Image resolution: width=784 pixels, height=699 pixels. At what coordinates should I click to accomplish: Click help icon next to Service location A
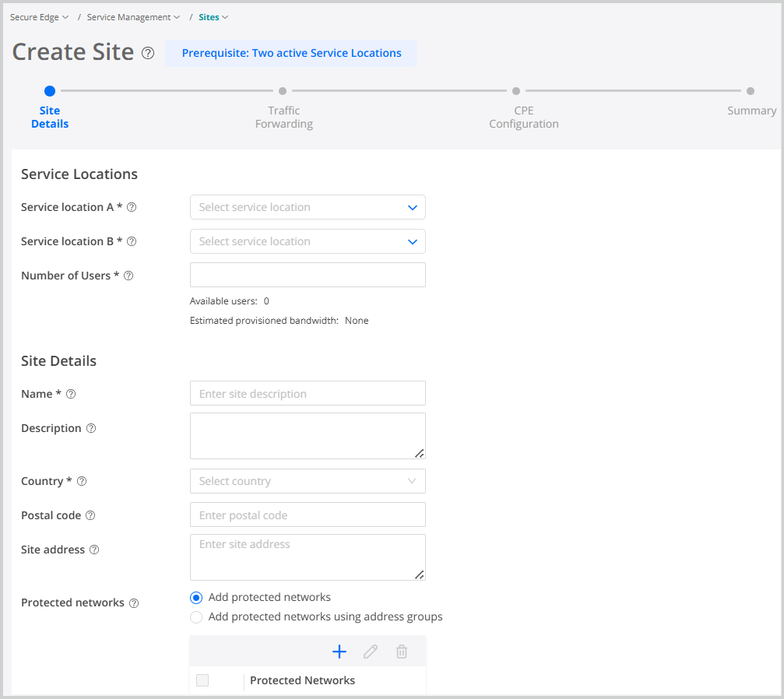(132, 207)
